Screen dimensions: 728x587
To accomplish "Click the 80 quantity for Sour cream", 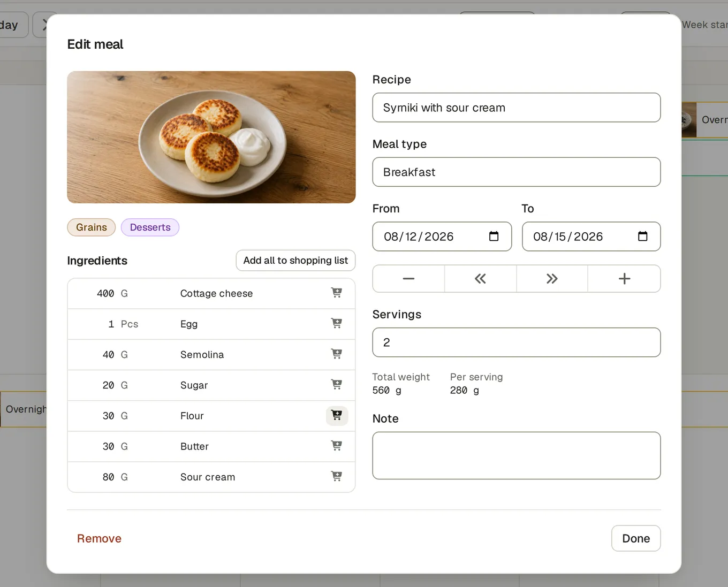I will point(108,477).
